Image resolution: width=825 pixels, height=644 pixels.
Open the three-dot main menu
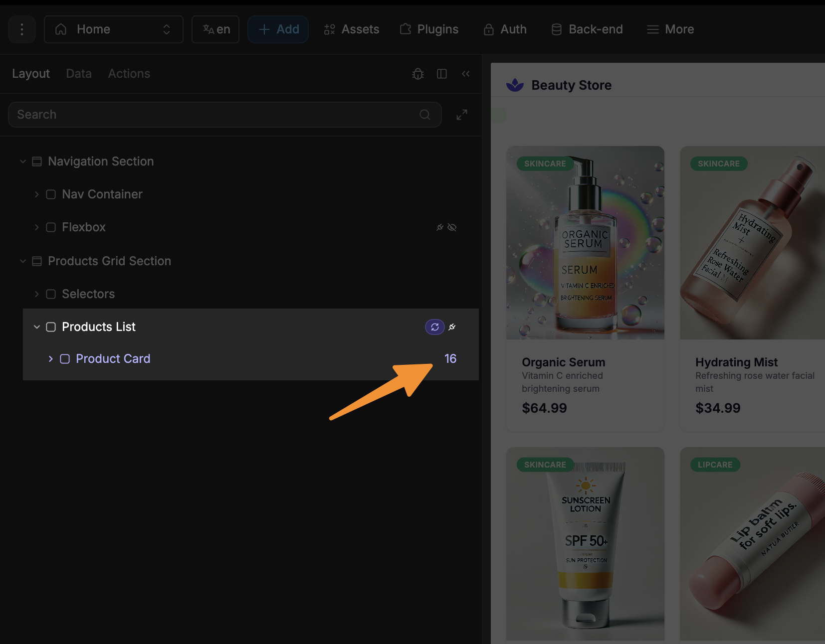tap(22, 29)
